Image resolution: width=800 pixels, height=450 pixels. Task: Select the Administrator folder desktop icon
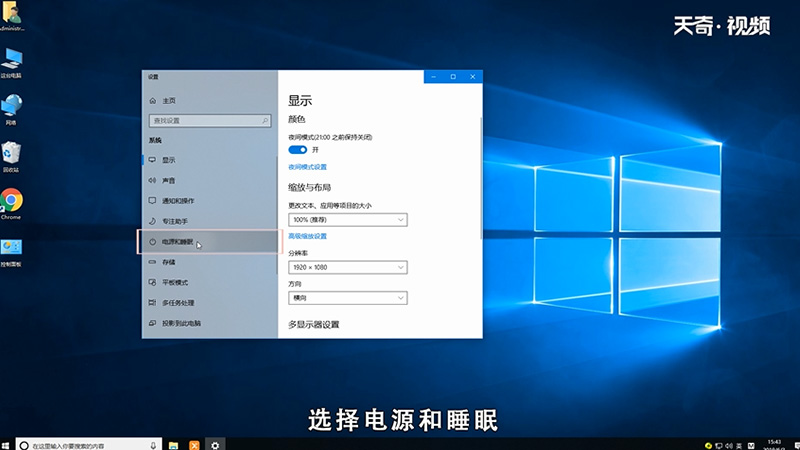[11, 16]
